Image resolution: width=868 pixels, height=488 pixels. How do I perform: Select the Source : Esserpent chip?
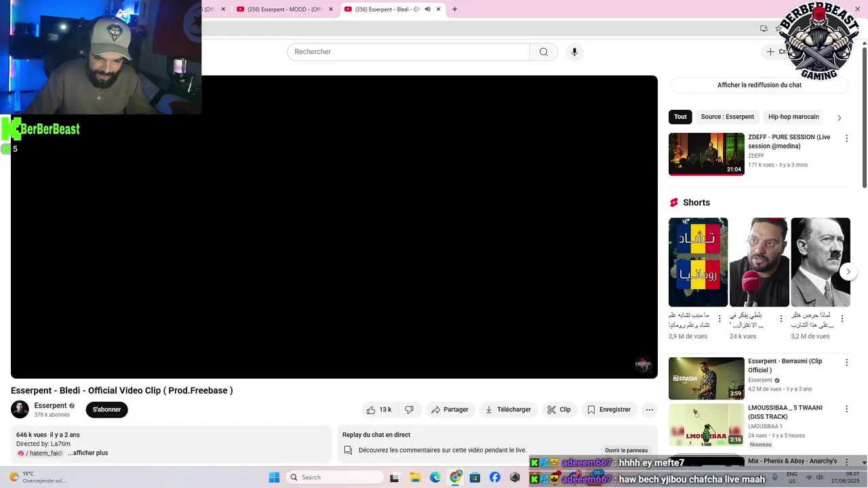tap(727, 117)
